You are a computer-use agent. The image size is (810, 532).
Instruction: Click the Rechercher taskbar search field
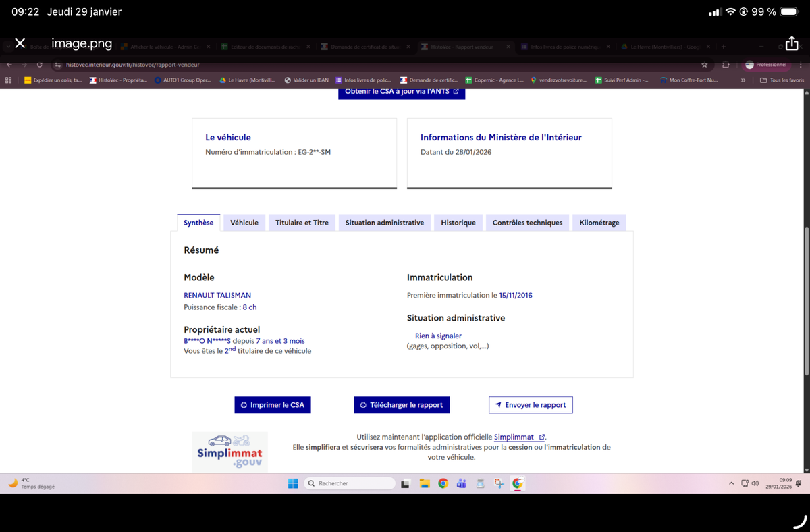point(349,483)
